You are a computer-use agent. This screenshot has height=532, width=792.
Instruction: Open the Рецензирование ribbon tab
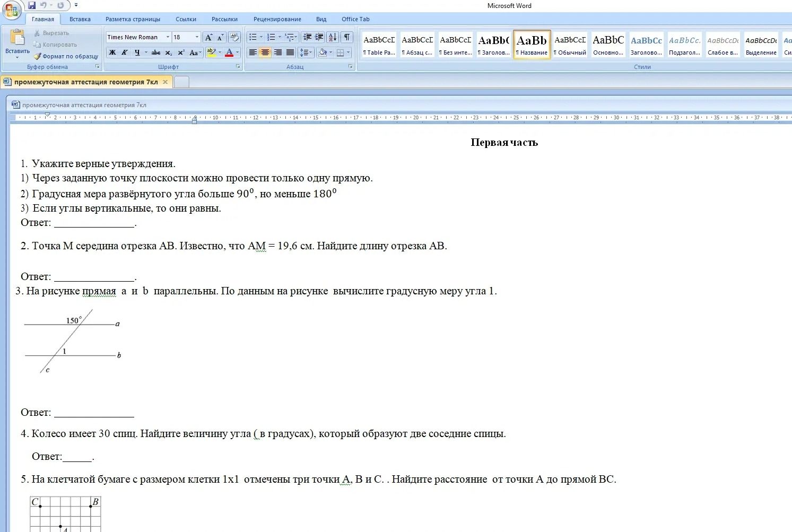277,19
